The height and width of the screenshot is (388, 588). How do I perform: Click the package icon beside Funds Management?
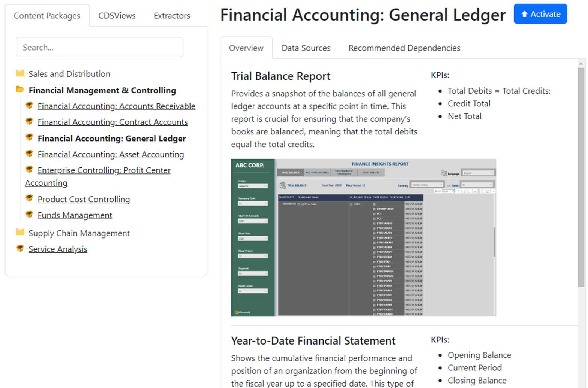[29, 214]
